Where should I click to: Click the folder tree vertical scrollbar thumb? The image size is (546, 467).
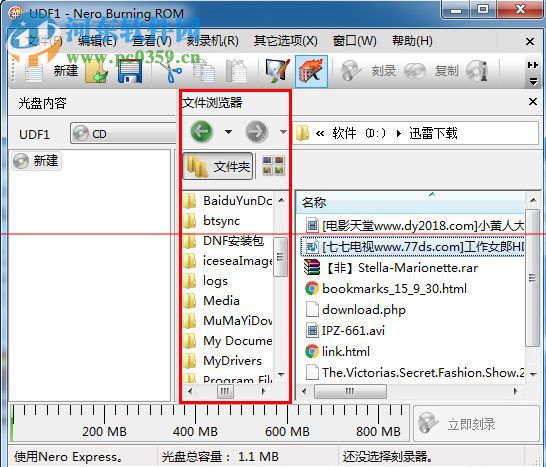[280, 257]
